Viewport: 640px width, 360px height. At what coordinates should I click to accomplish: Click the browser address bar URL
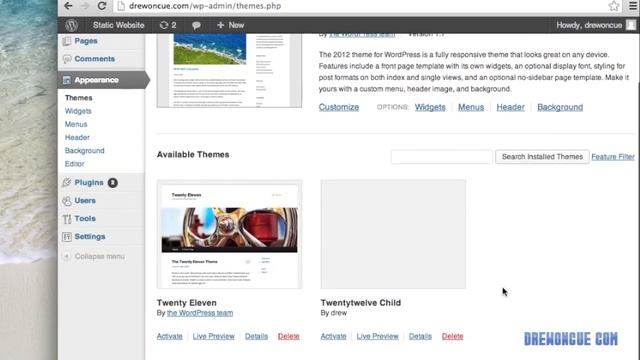coord(205,6)
